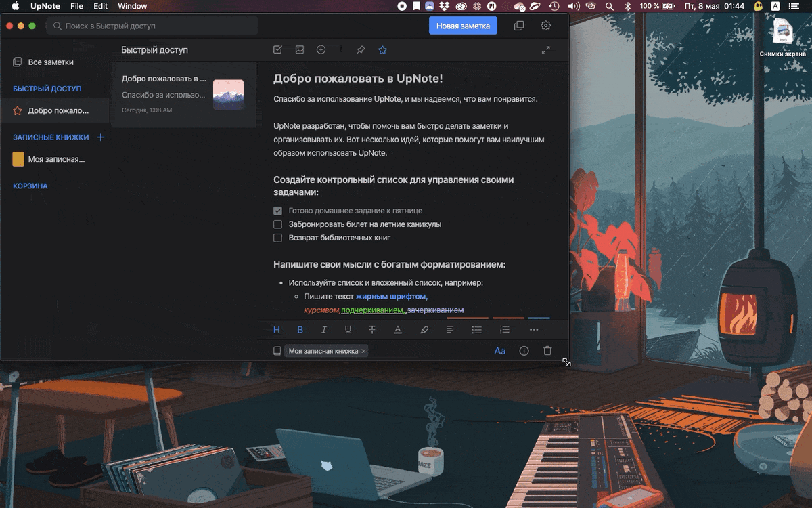Image resolution: width=812 pixels, height=508 pixels.
Task: Check Возврат библиотечных книг
Action: [x=277, y=238]
